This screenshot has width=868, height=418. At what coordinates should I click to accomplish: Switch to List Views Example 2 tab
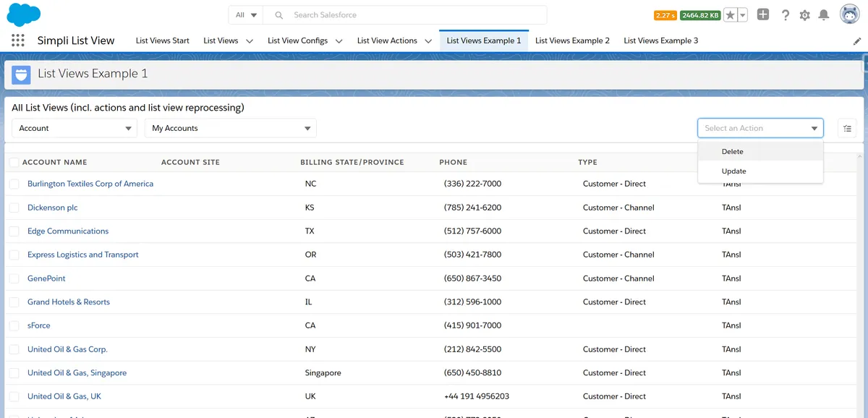(572, 40)
